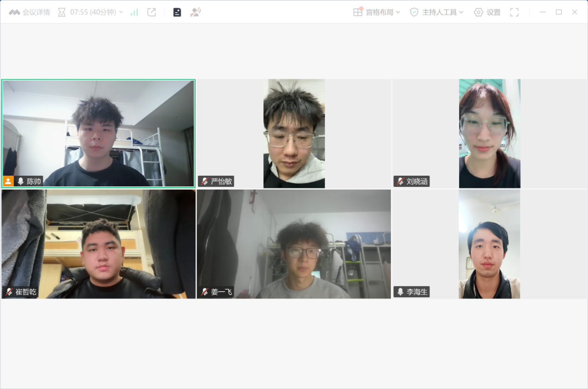This screenshot has width=588, height=389.
Task: Click the 姜一飞 name label
Action: [x=221, y=292]
